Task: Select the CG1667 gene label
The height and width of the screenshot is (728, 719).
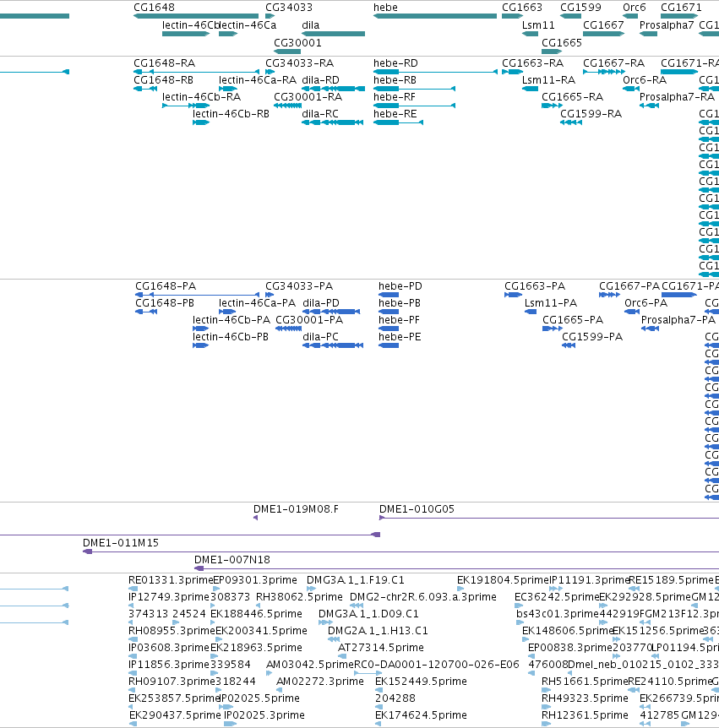Action: [x=603, y=25]
